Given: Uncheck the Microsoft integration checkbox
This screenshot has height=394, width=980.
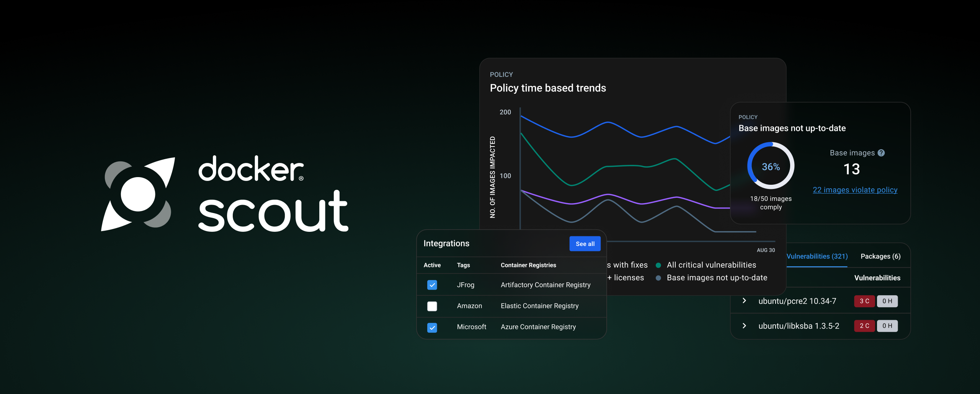Looking at the screenshot, I should 432,327.
